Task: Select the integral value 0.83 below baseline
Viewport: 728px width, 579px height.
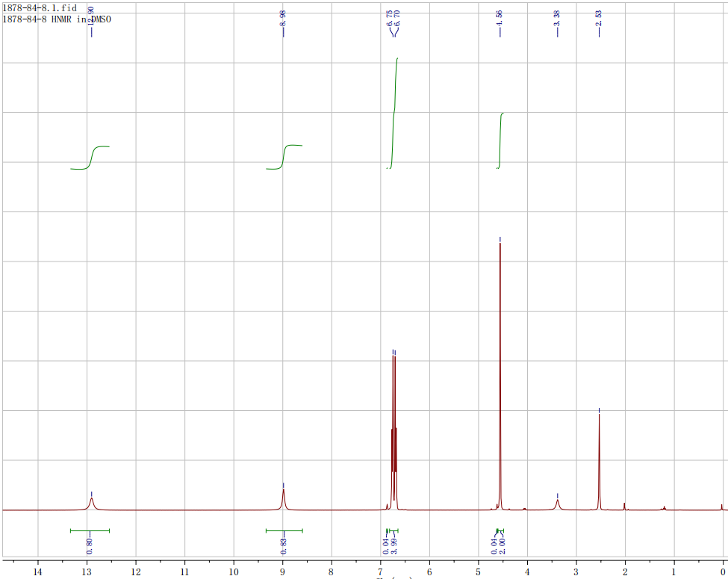Action: 283,545
